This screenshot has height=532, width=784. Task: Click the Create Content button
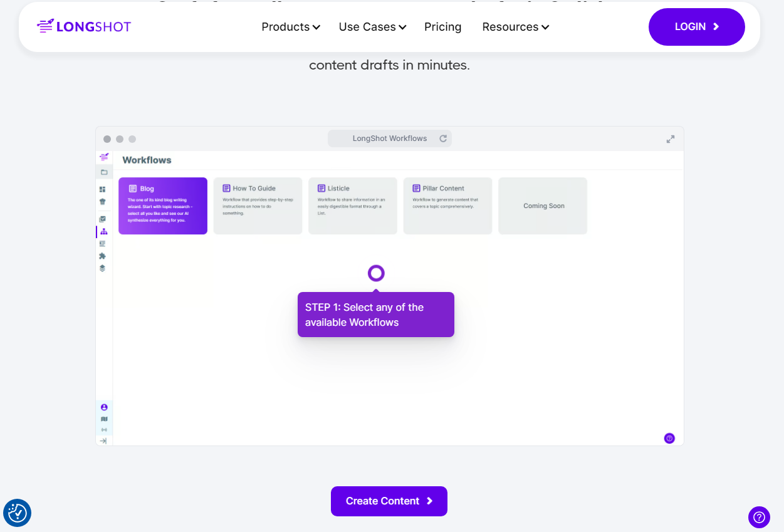click(389, 501)
